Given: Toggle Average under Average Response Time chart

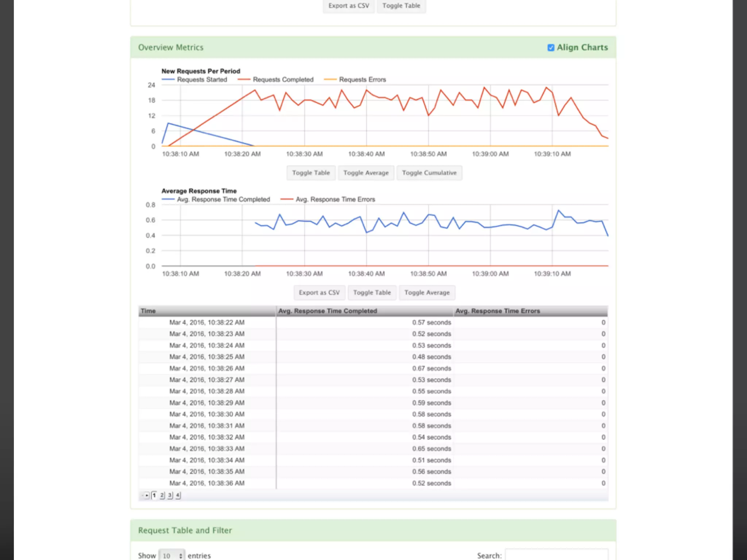Looking at the screenshot, I should [x=427, y=292].
